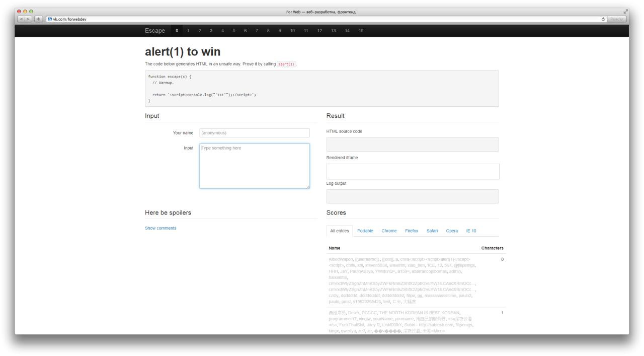Click the escape function code block

coord(322,88)
